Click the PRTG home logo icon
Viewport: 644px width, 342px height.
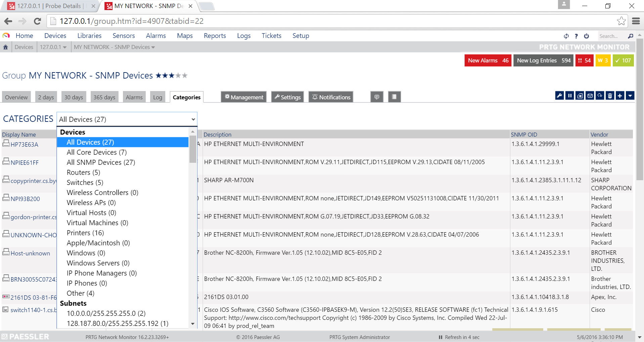[6, 36]
